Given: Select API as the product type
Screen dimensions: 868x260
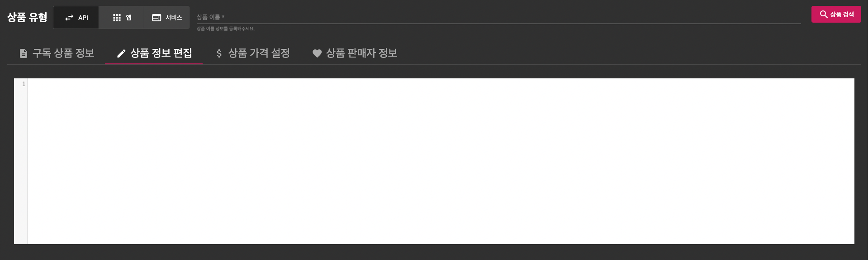Looking at the screenshot, I should (76, 18).
